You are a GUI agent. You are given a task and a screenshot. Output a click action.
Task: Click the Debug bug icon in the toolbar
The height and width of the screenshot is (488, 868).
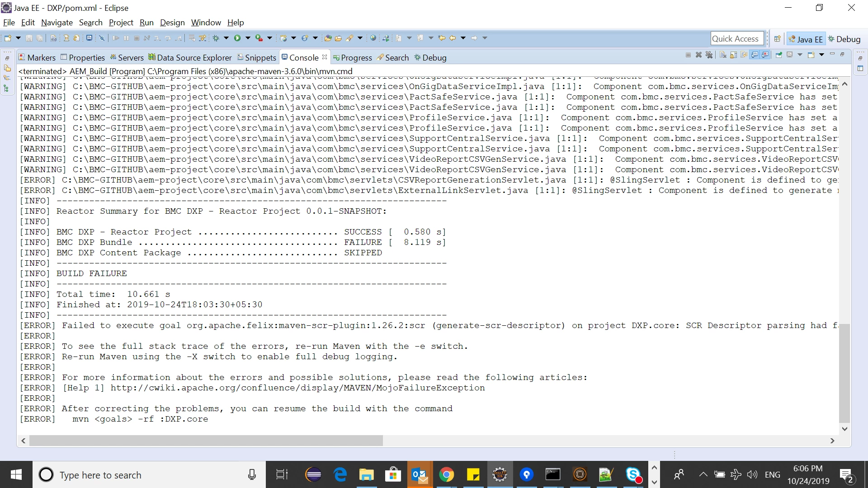click(x=216, y=38)
